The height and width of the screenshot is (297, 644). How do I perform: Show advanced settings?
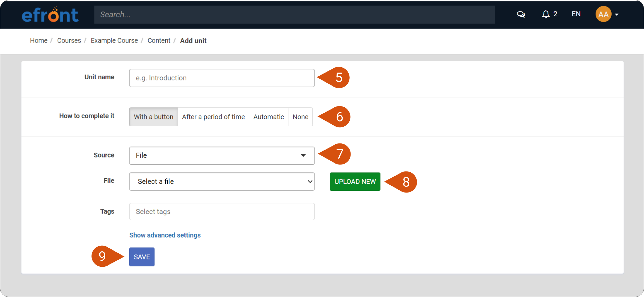pos(165,235)
